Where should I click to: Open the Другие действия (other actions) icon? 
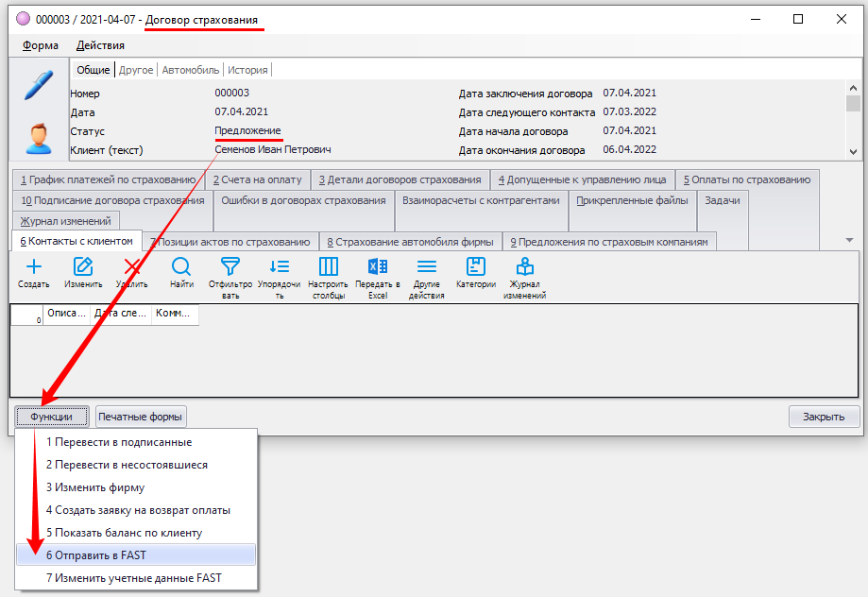(x=427, y=267)
